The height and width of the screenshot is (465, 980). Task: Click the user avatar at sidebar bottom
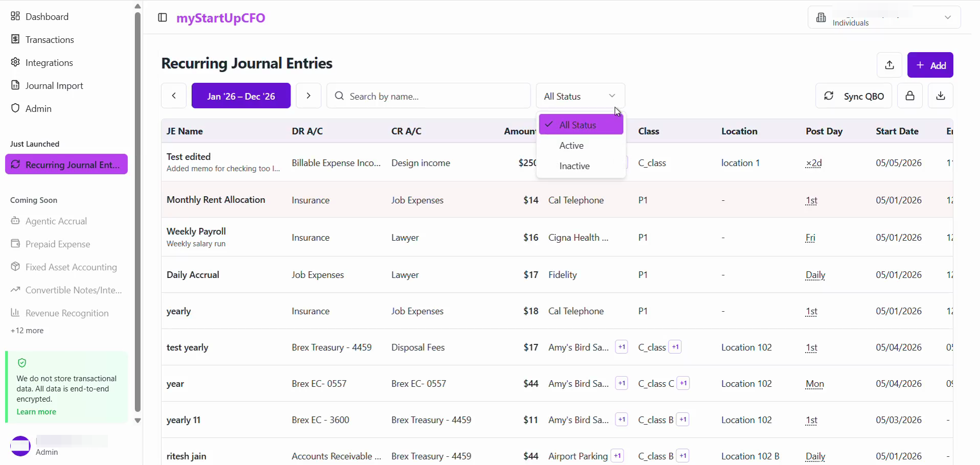pos(20,446)
